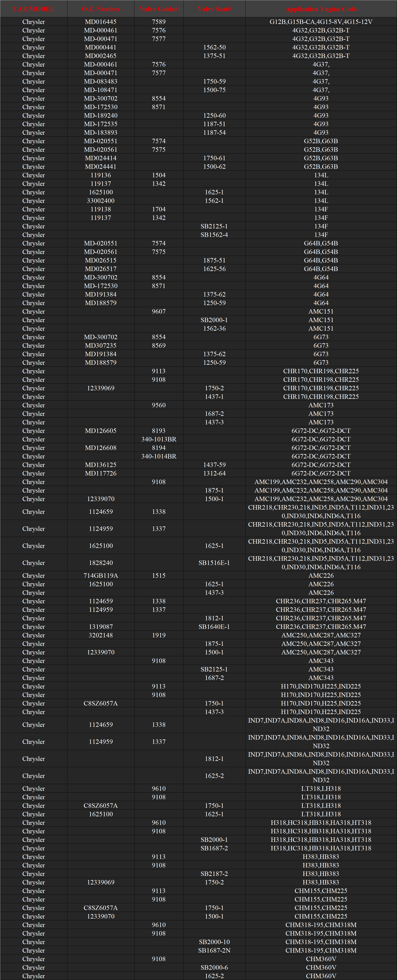Image resolution: width=397 pixels, height=980 pixels.
Task: Select O.E. number 1319087
Action: pyautogui.click(x=101, y=627)
